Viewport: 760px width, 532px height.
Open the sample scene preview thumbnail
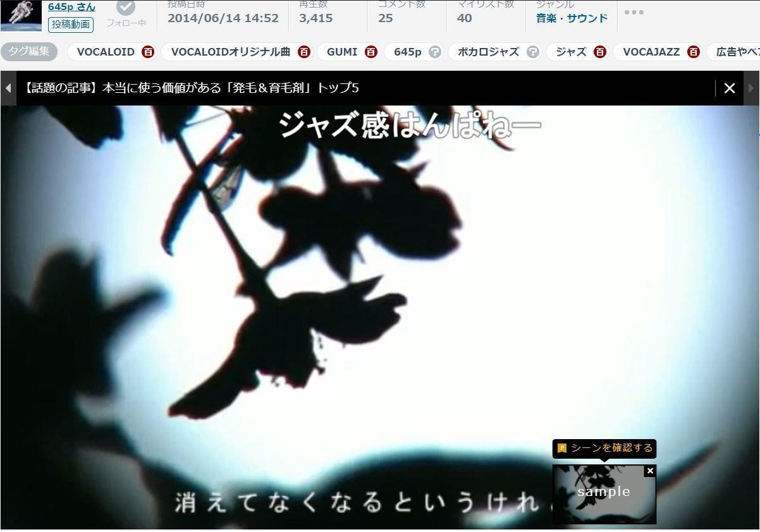[604, 494]
